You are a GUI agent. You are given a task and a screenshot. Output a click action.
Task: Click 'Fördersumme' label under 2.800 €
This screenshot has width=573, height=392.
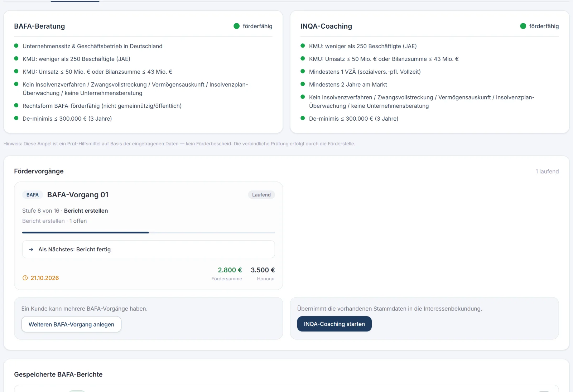point(227,279)
